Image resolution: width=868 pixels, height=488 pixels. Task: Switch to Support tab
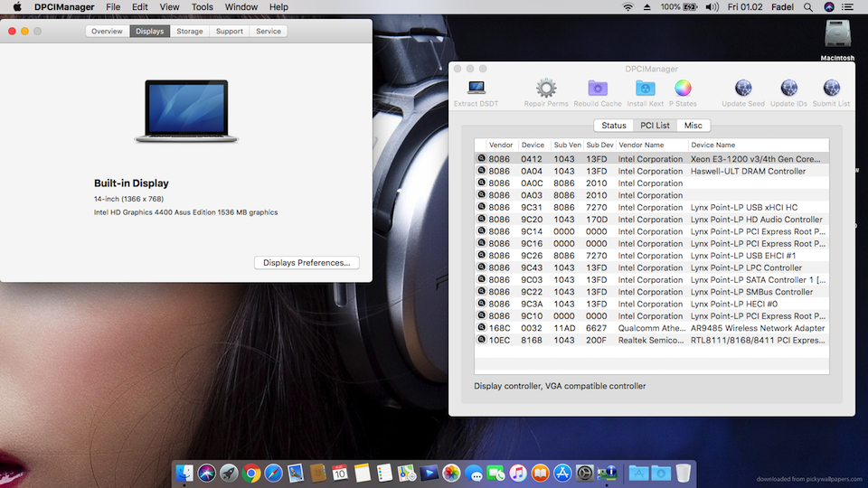pos(229,31)
